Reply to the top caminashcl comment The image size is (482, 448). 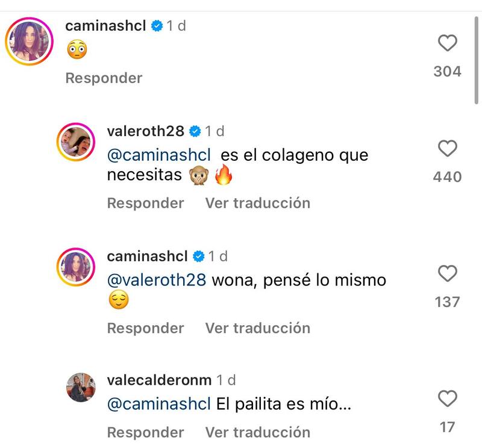[104, 78]
